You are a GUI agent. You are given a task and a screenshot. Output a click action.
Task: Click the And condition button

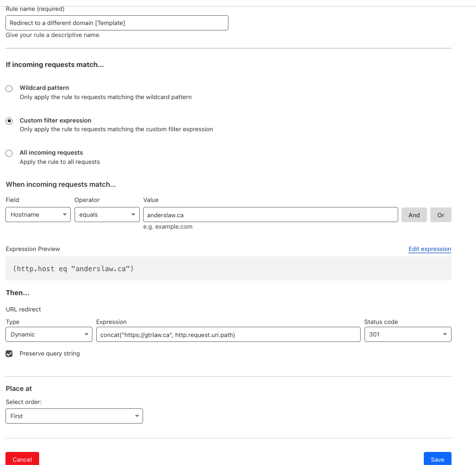click(414, 215)
